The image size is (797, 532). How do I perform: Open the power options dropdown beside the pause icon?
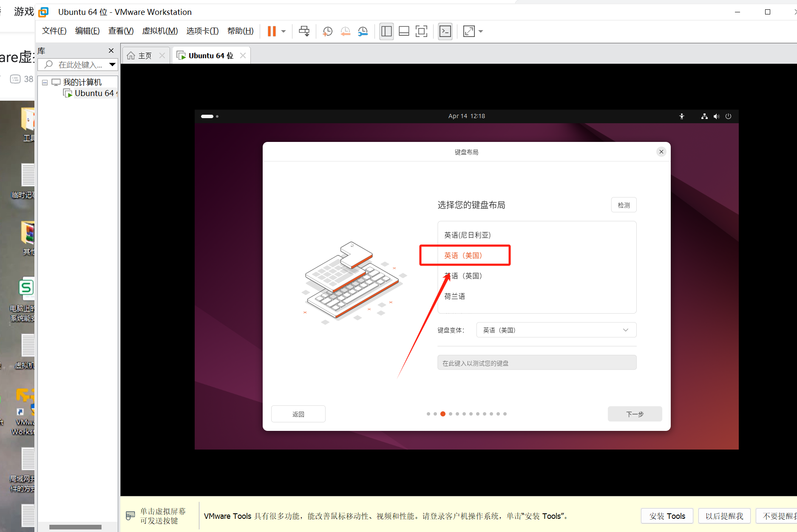pos(284,31)
